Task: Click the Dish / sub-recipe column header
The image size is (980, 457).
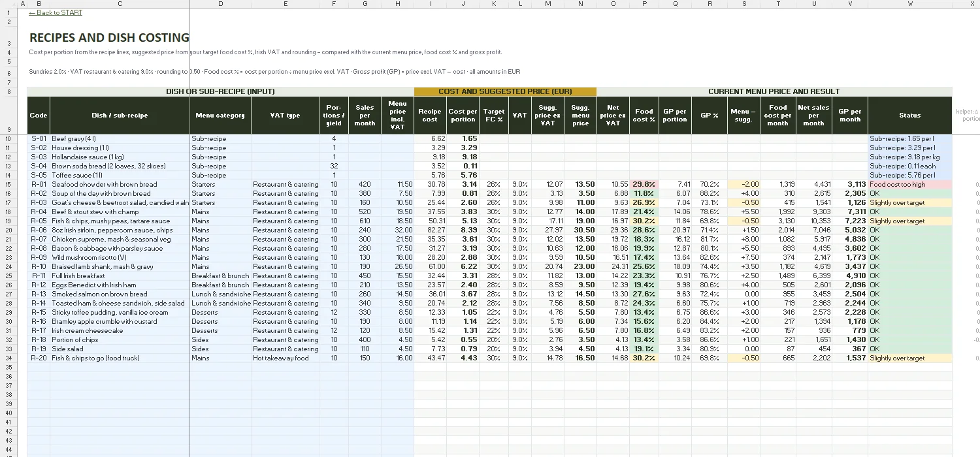Action: (120, 115)
